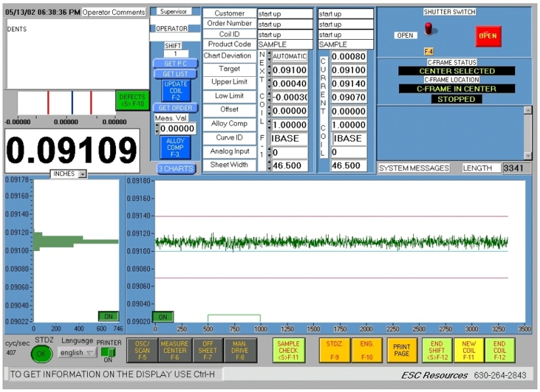Click the Target value field for next coil
Screen dimensions: 540x392
coord(290,70)
